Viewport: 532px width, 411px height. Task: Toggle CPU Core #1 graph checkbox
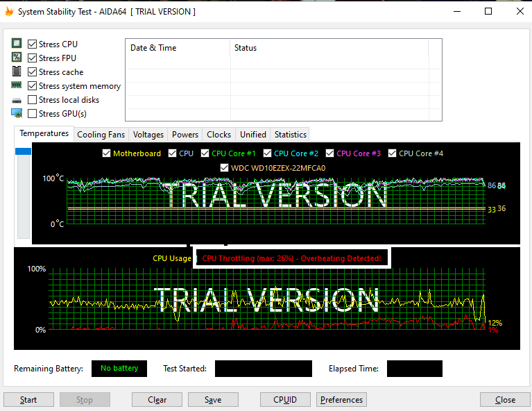coord(205,153)
